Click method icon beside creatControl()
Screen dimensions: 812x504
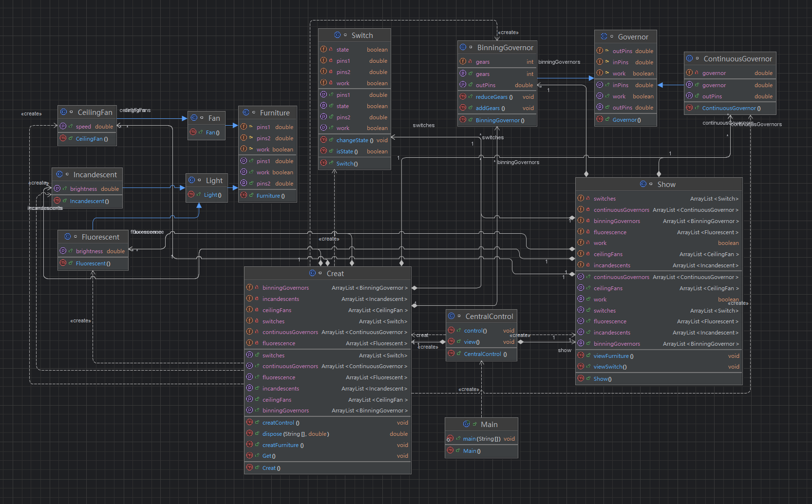249,422
